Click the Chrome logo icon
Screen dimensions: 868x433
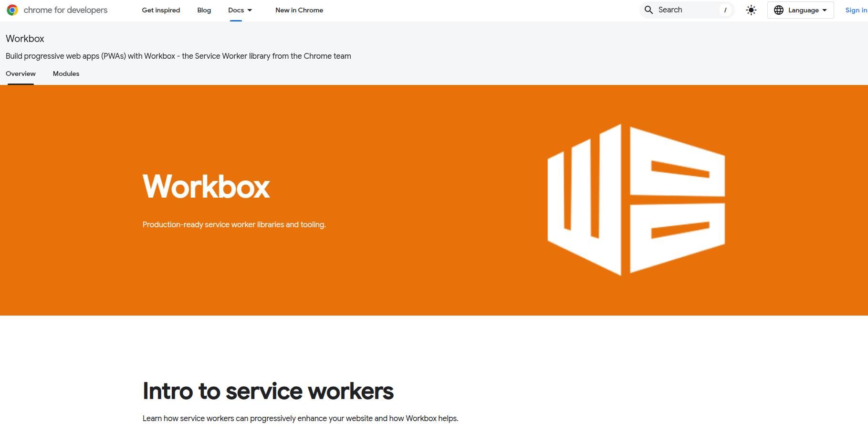12,10
